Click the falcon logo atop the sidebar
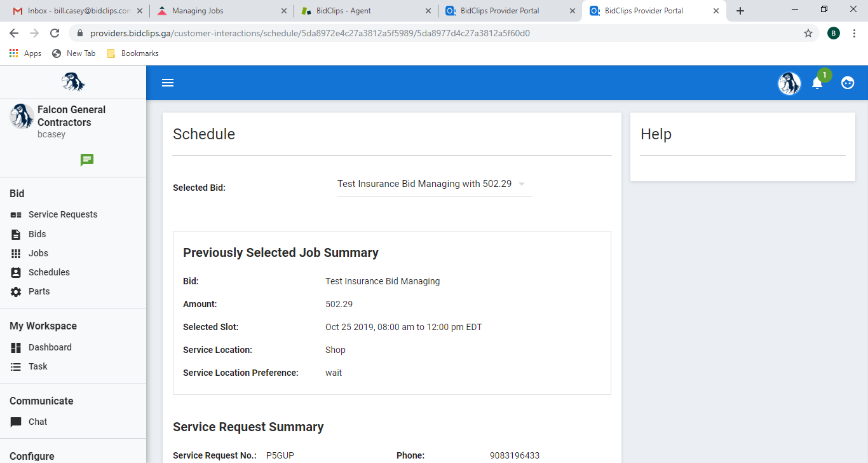The image size is (868, 463). [x=73, y=81]
